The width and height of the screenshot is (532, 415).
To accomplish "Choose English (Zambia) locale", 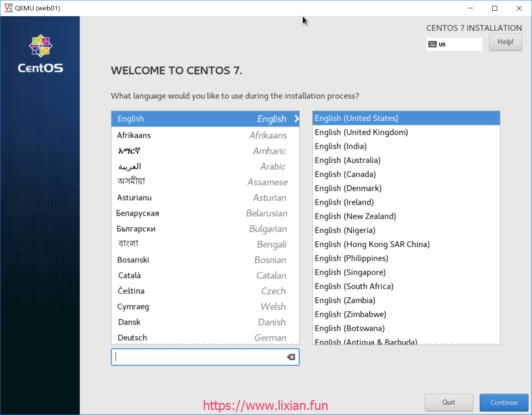I will coord(406,300).
